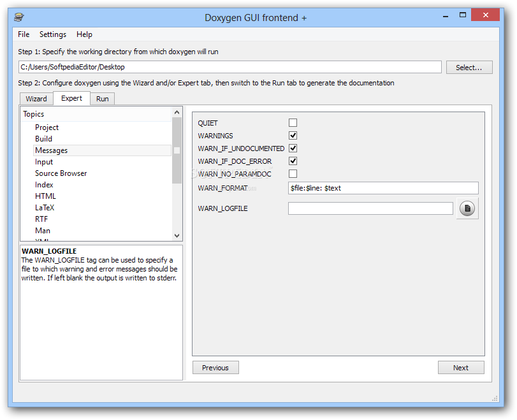
Task: Uncheck the WARNINGS checkbox
Action: pyautogui.click(x=293, y=136)
